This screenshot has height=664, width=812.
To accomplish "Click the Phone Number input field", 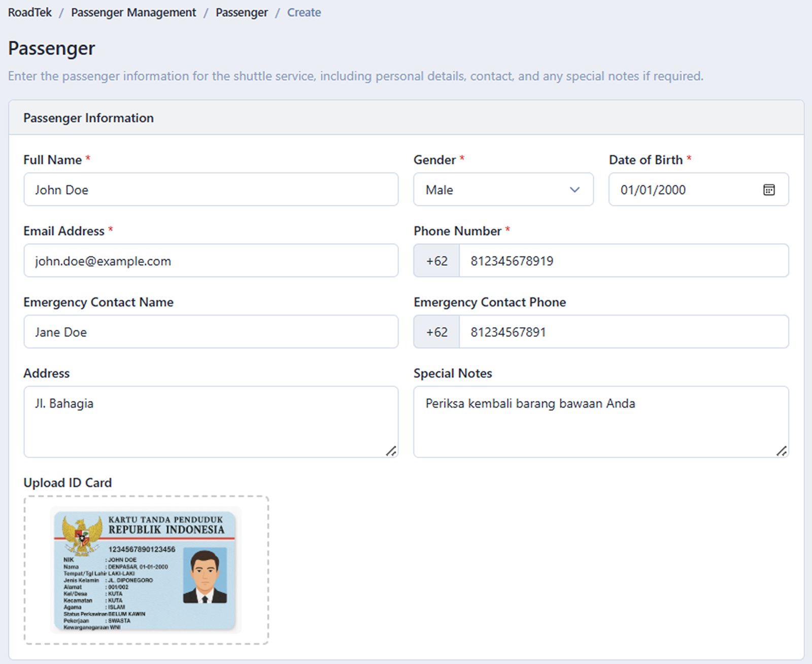I will point(623,261).
